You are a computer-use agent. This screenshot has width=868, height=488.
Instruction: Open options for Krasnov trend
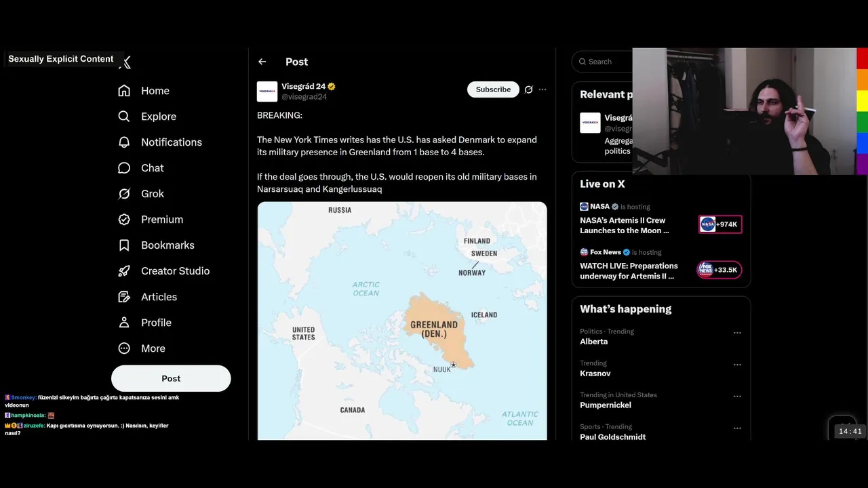(x=737, y=365)
